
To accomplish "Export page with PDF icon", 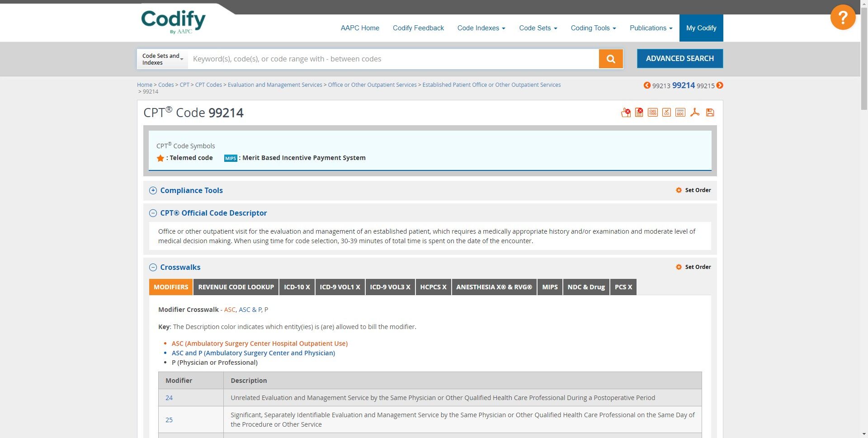I will pos(695,113).
